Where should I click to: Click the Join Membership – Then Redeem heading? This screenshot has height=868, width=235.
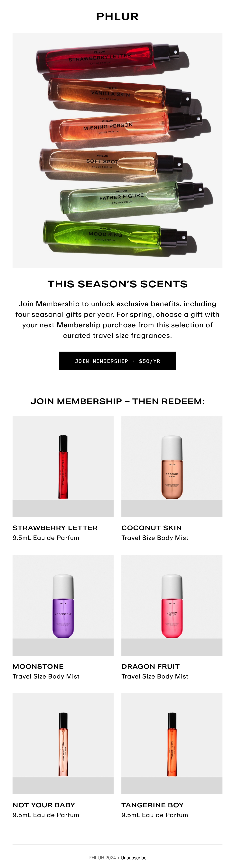[x=117, y=401]
